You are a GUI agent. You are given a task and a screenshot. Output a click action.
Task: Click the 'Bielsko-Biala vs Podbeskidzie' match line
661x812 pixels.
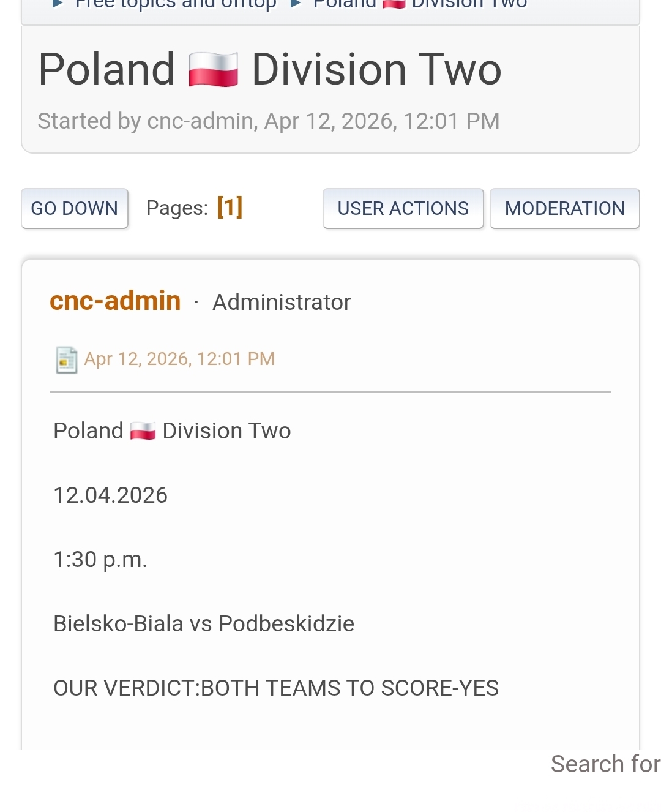coord(204,624)
